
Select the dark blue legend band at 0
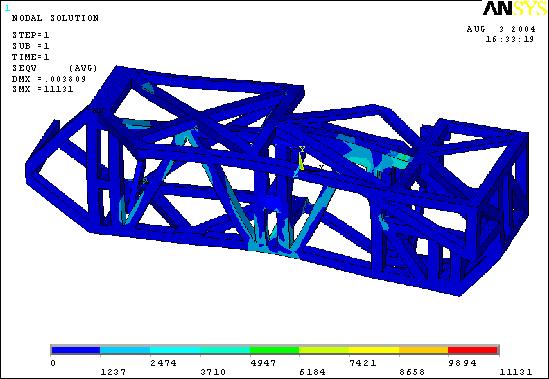click(x=76, y=350)
